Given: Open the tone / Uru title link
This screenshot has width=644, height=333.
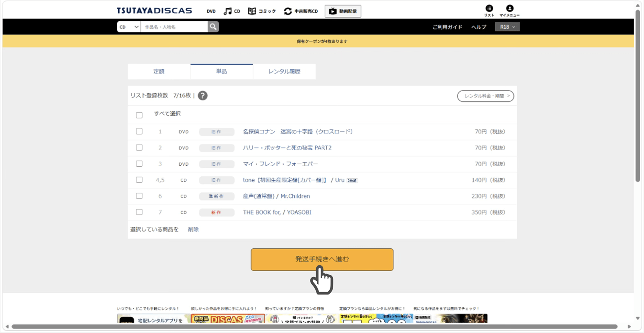Looking at the screenshot, I should tap(294, 180).
